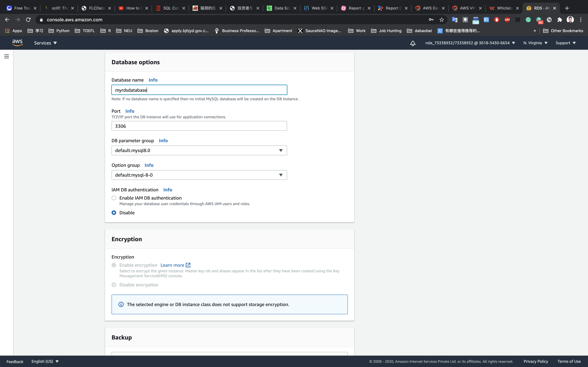This screenshot has width=588, height=367.
Task: Expand the Option group dropdown
Action: coord(199,175)
